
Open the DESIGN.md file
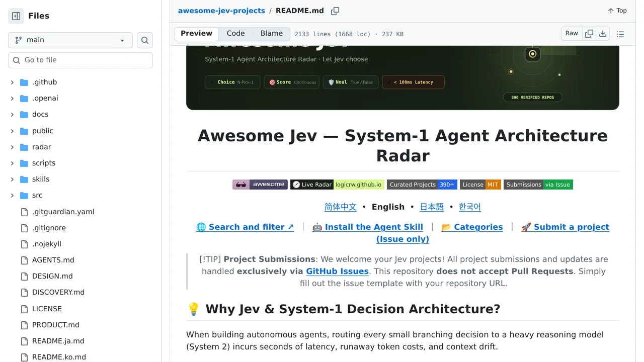[52, 277]
